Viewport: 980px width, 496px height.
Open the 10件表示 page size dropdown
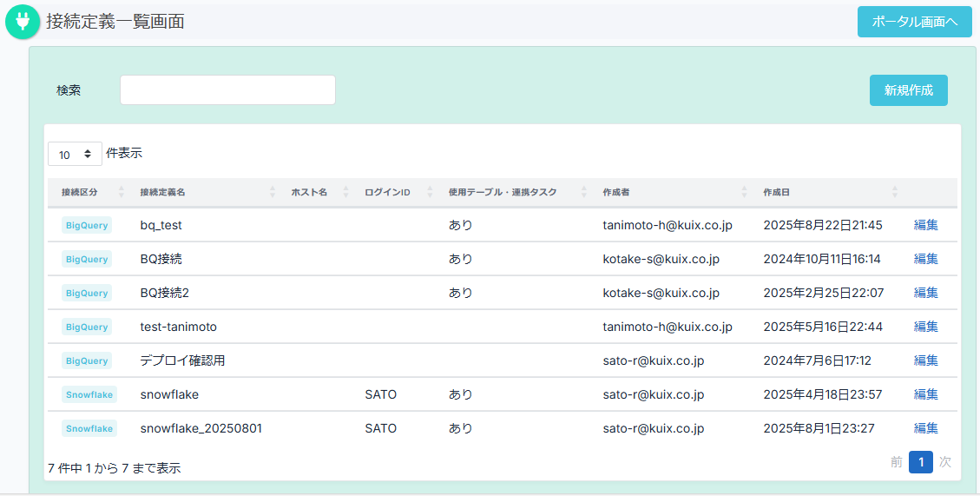(75, 154)
